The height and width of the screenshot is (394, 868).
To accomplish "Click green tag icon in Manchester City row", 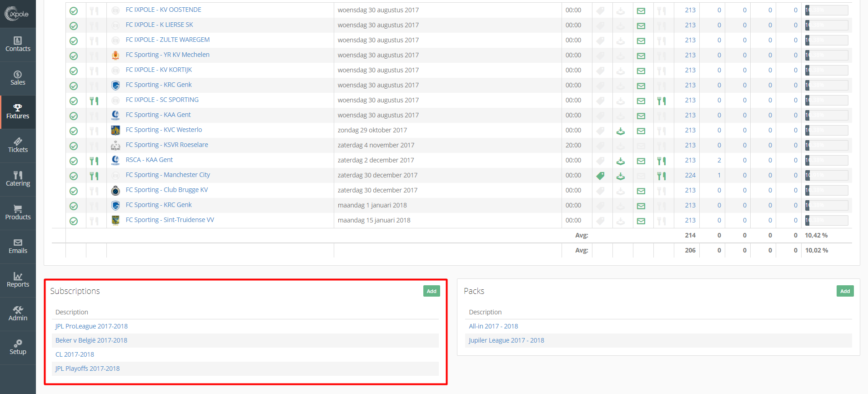I will pos(600,176).
